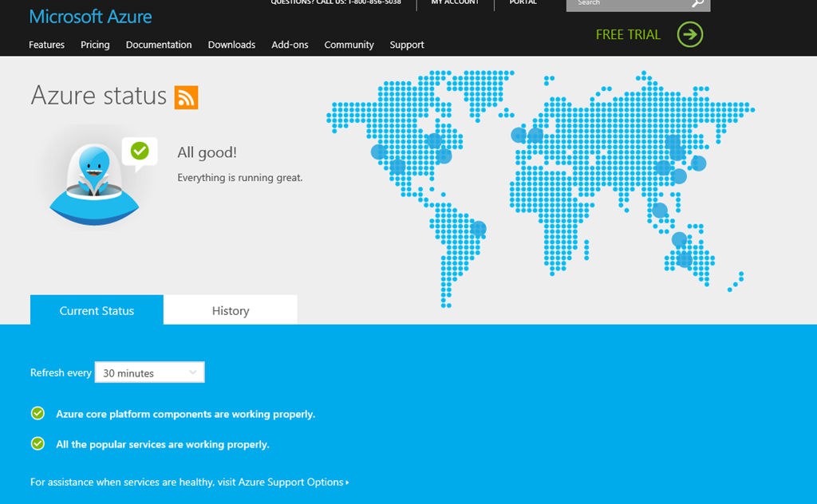The width and height of the screenshot is (817, 504).
Task: Visit the Community section
Action: click(x=349, y=45)
